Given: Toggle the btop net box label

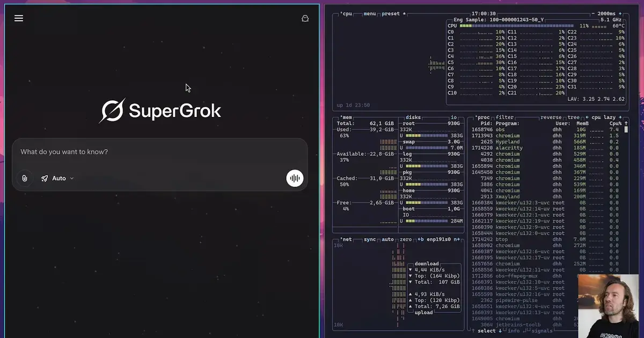Looking at the screenshot, I should click(x=345, y=239).
